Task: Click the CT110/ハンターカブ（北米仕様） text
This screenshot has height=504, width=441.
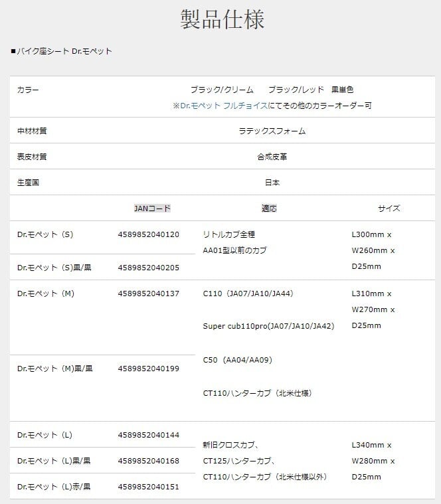Action: pyautogui.click(x=258, y=393)
